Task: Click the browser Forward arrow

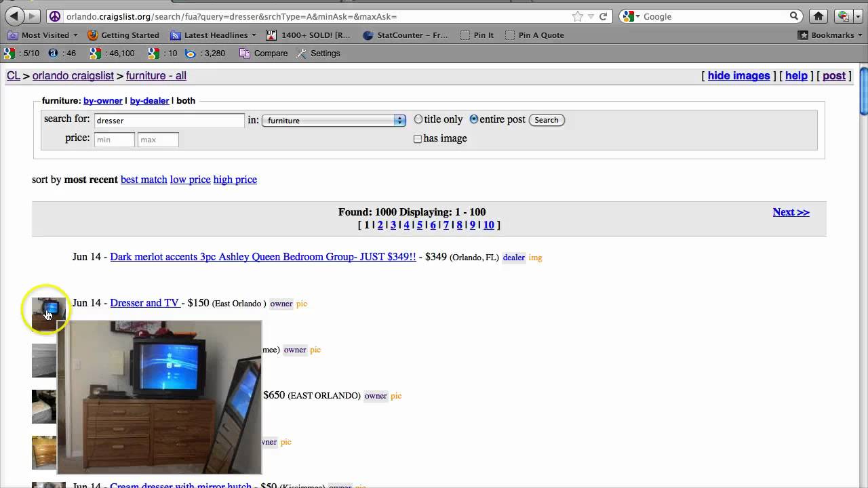Action: pos(31,16)
